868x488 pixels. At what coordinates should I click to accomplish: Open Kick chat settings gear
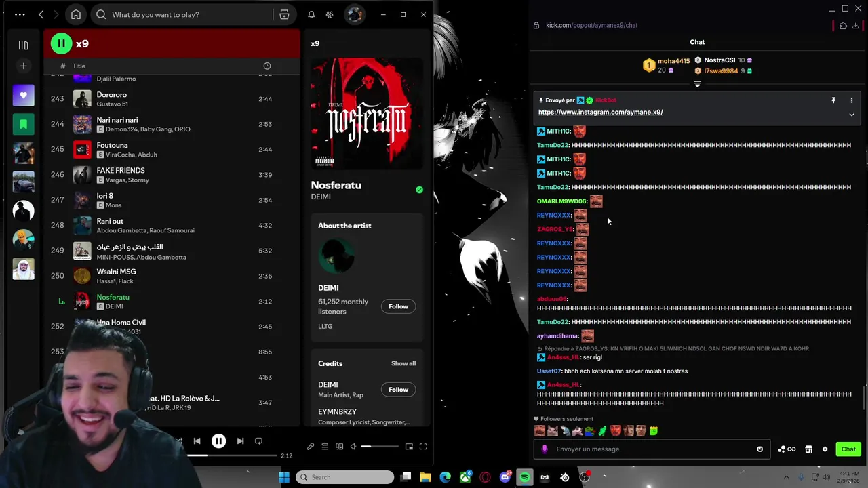pos(825,449)
